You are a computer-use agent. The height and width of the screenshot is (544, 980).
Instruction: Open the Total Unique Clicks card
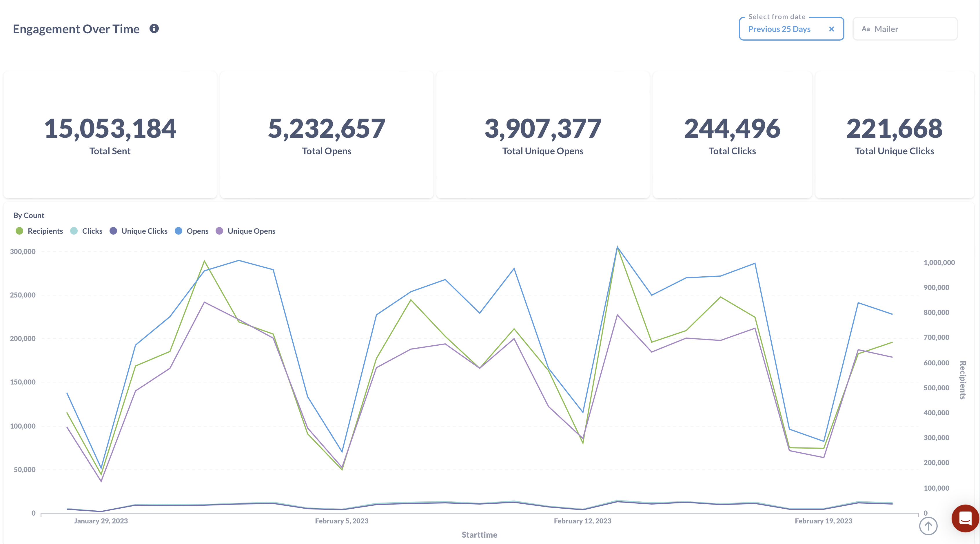tap(894, 135)
